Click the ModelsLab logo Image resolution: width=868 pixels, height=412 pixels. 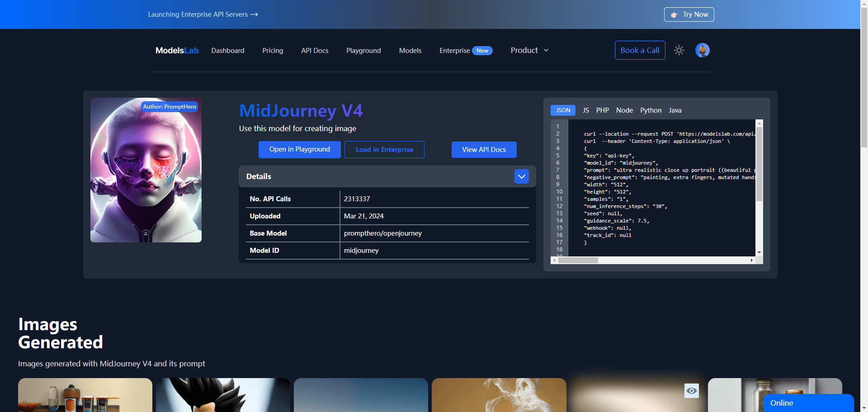click(x=177, y=50)
